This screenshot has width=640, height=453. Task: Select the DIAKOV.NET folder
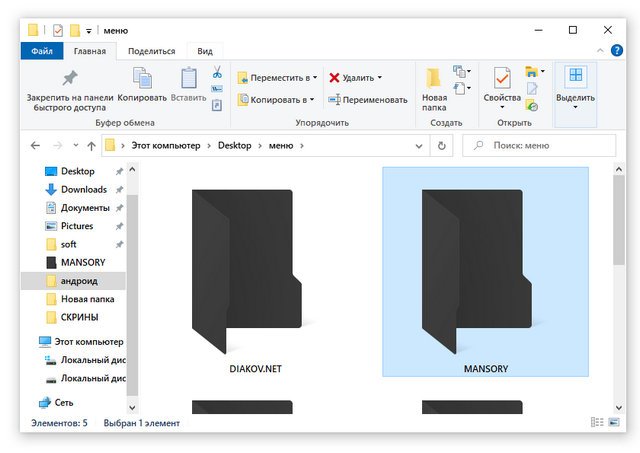click(x=255, y=272)
